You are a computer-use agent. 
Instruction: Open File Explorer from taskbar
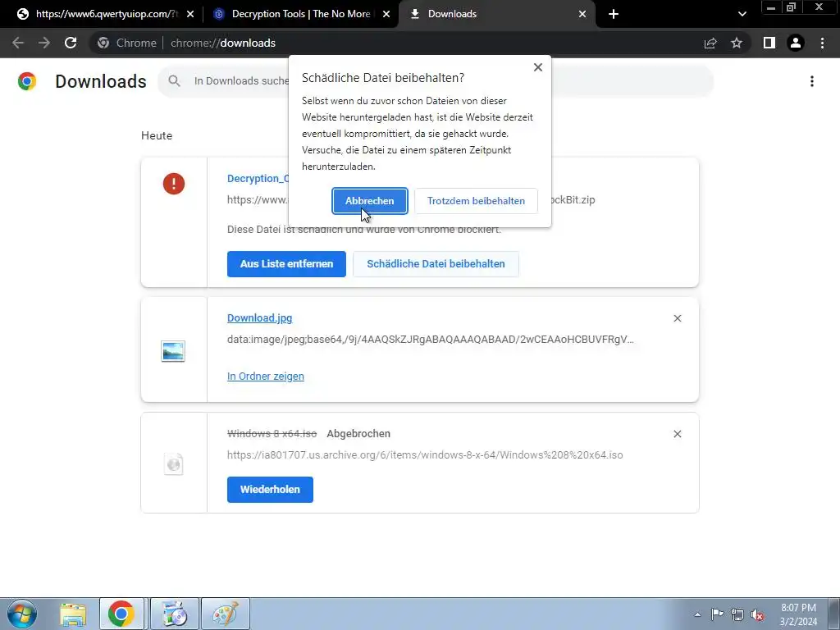[x=73, y=614]
